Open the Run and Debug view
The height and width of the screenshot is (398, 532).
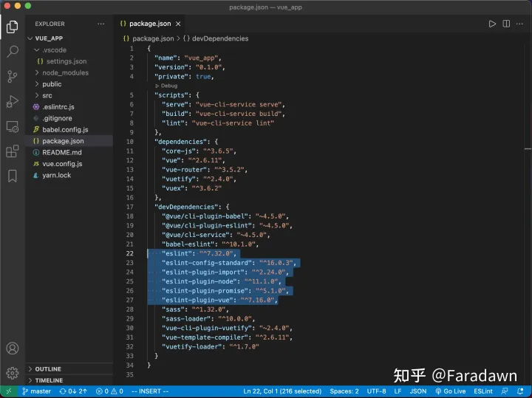[13, 101]
